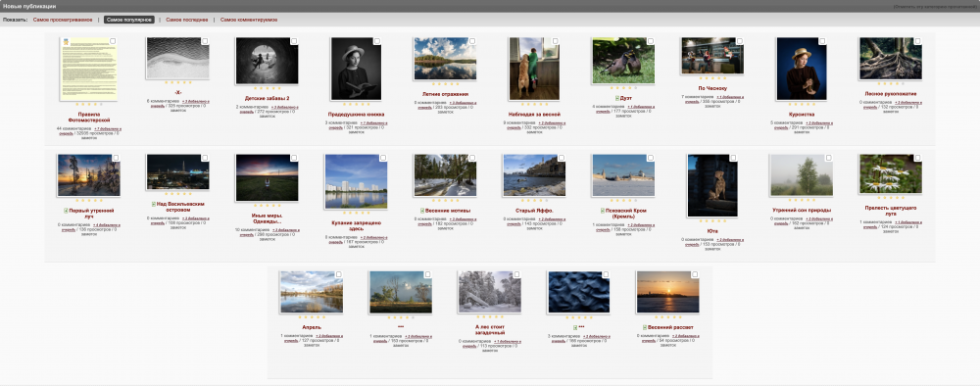Image resolution: width=980 pixels, height=386 pixels.
Task: Open the snowy forest А лес стоит загадочный photo
Action: pos(489,291)
